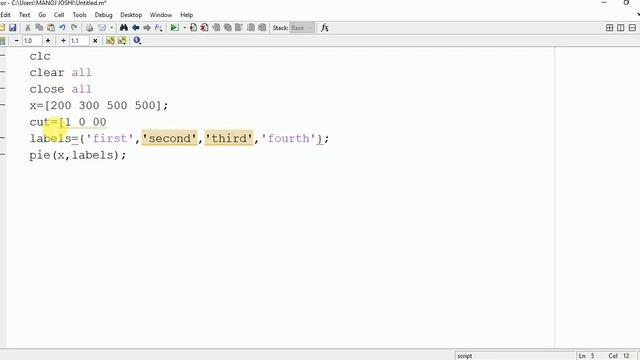640x360 pixels.
Task: Click the Evaluate cell icon
Action: [110, 40]
